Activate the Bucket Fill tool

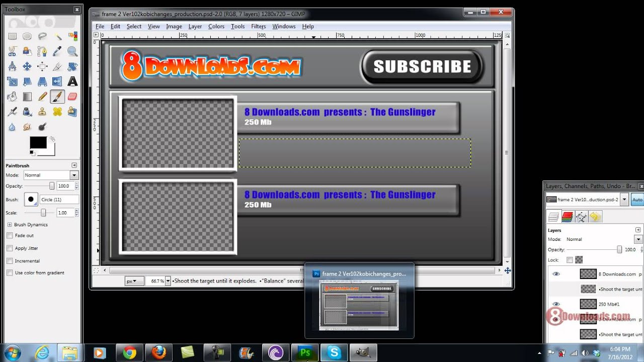12,97
